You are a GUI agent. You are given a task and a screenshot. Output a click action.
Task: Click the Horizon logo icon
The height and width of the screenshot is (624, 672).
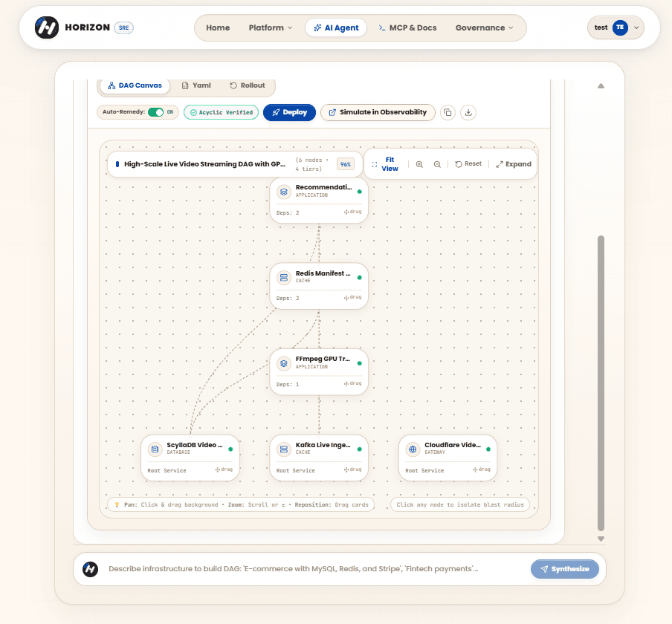47,27
